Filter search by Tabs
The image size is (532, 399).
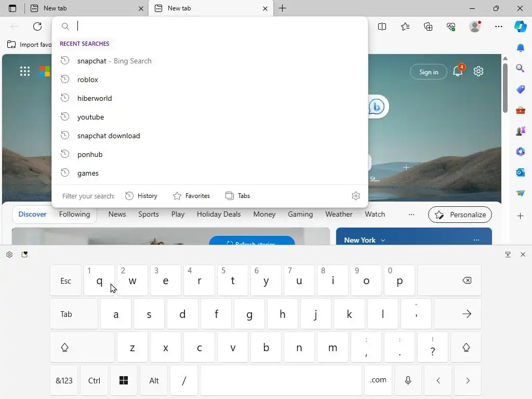[238, 196]
